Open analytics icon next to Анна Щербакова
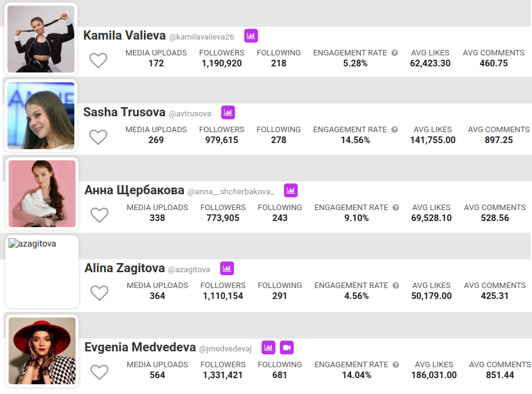 [291, 191]
